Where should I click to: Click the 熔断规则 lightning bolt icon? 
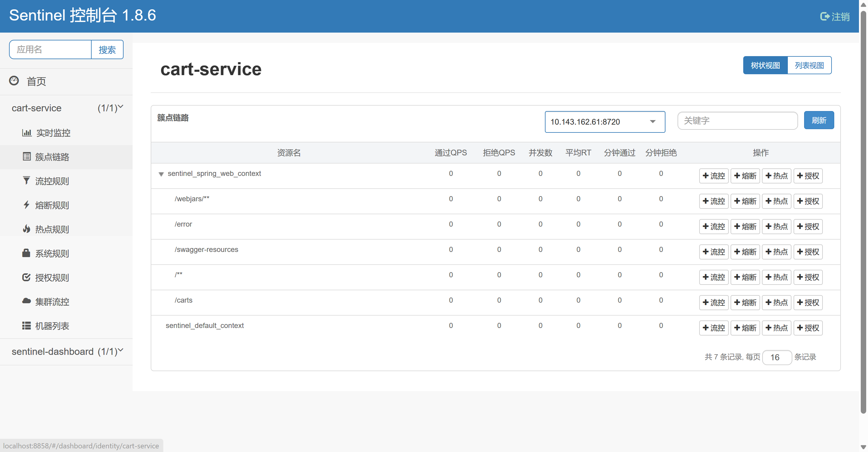[x=26, y=205]
